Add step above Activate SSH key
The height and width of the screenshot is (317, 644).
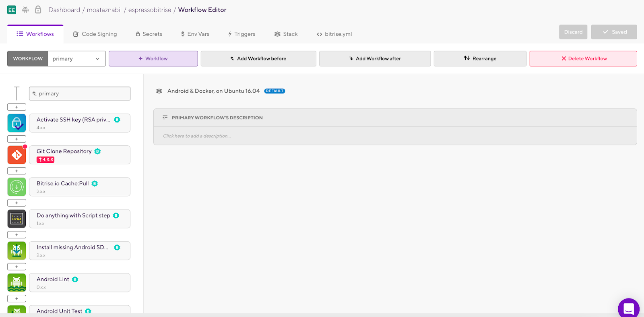pos(17,107)
